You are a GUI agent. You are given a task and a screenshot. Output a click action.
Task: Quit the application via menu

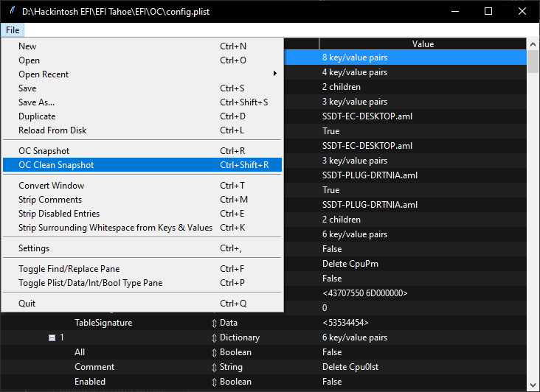click(142, 304)
